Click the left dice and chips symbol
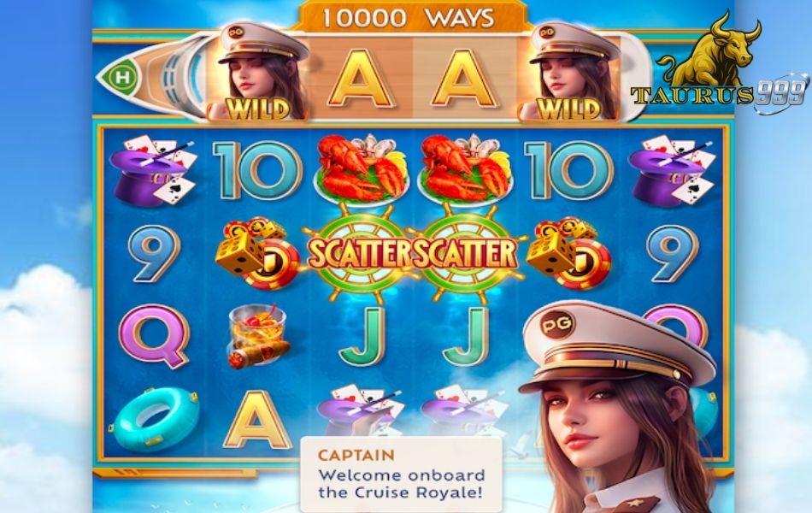This screenshot has height=513, width=812. click(x=257, y=253)
